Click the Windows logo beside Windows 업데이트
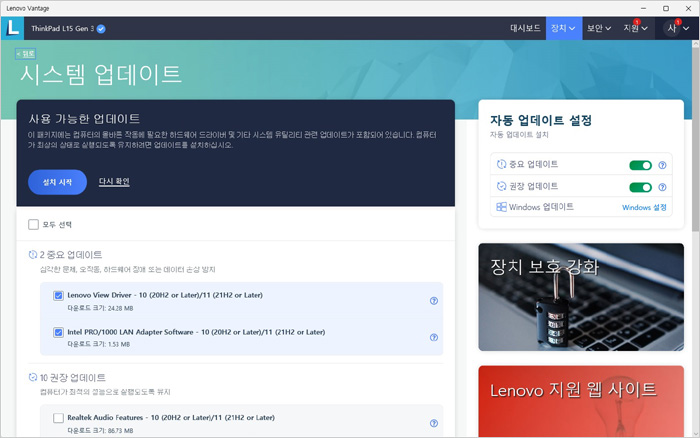Viewport: 700px width, 438px height. pos(501,207)
